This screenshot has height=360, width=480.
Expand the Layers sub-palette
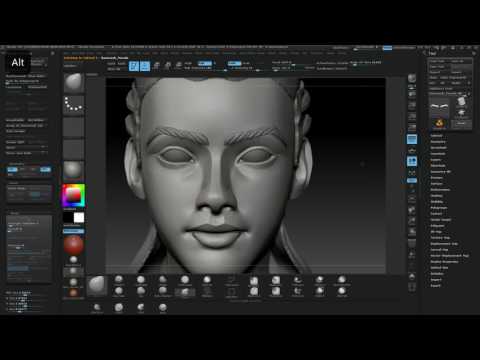click(435, 160)
